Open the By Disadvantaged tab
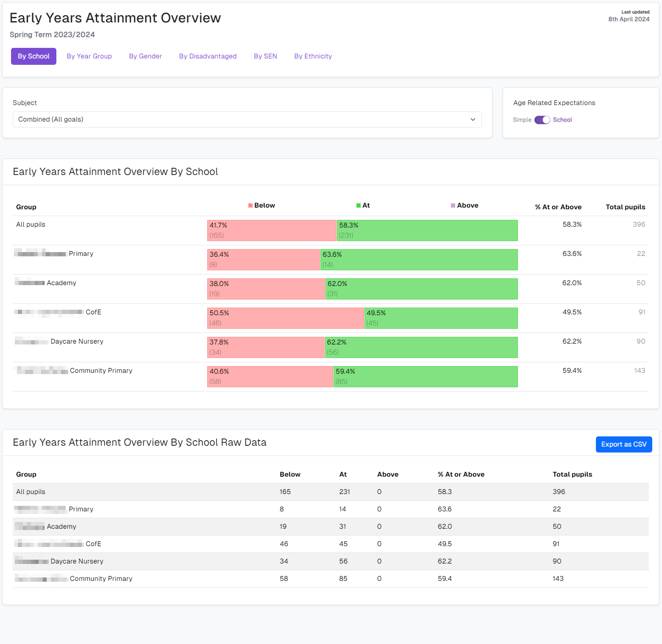The image size is (662, 644). click(208, 56)
